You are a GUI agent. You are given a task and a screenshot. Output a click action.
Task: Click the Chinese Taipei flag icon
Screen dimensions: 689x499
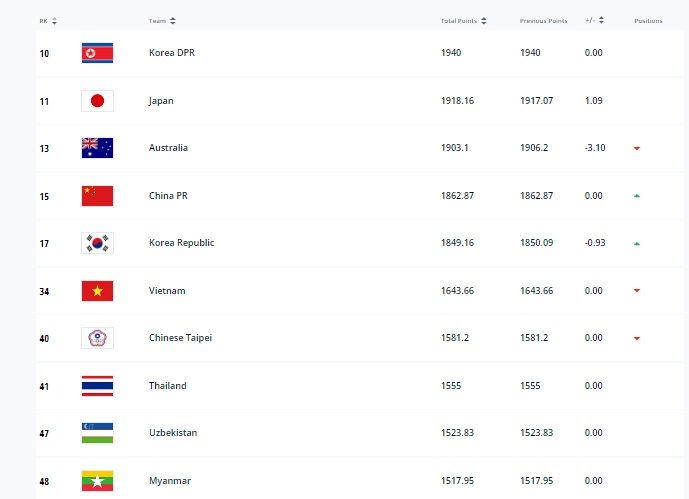point(97,338)
